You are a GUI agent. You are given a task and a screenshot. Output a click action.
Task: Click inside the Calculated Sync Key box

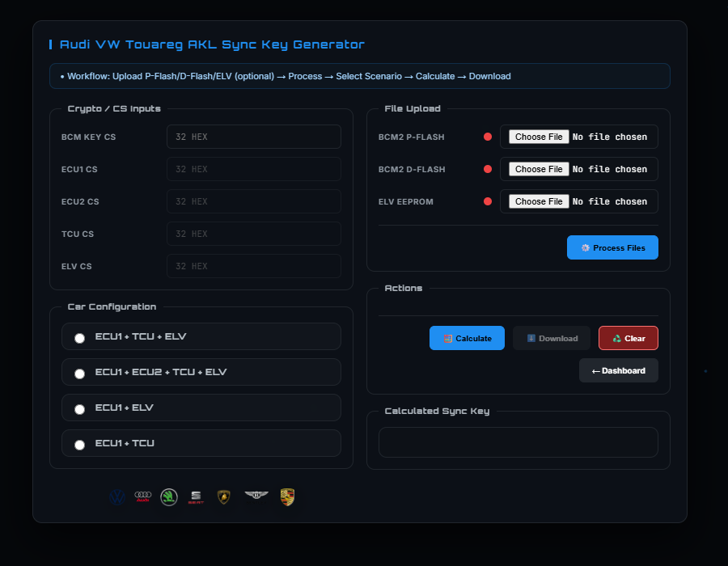(518, 441)
